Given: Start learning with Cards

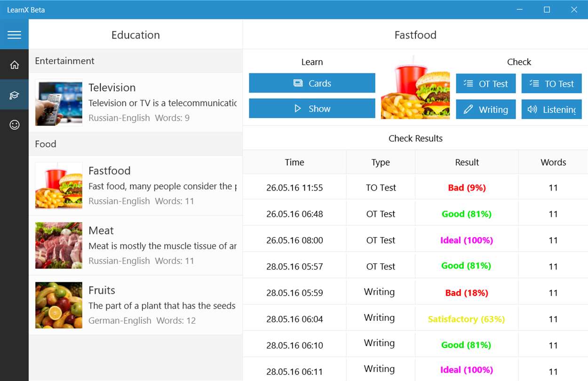Looking at the screenshot, I should 312,83.
